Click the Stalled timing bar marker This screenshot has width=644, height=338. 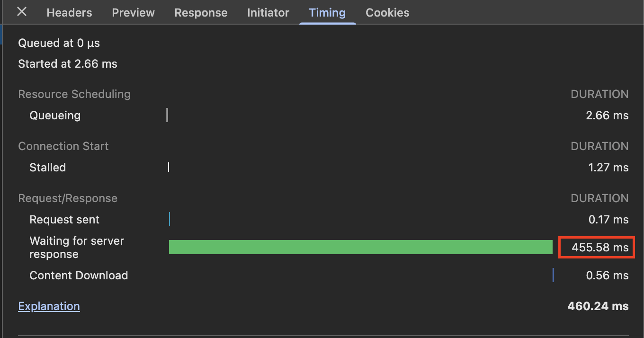(x=169, y=167)
